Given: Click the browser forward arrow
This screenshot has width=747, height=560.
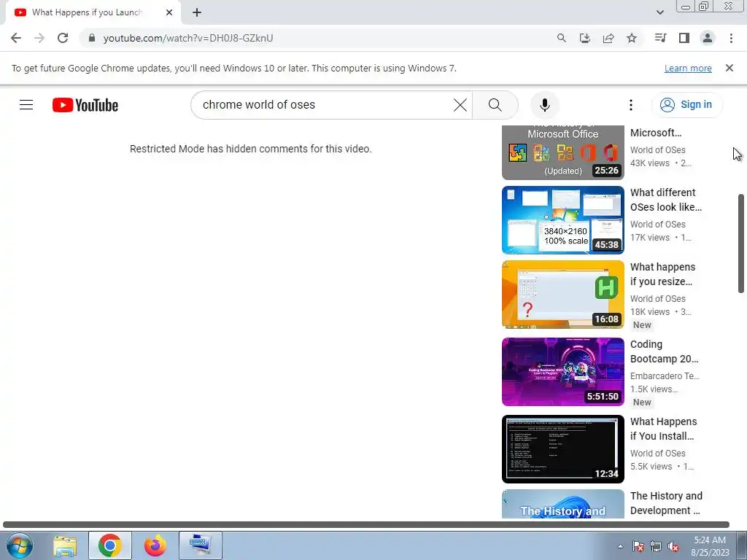Looking at the screenshot, I should (x=39, y=38).
